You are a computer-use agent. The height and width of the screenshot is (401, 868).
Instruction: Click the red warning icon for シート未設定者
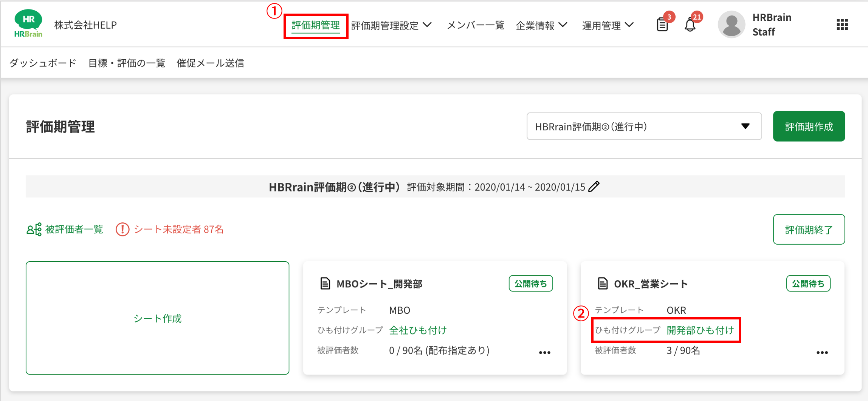[122, 229]
